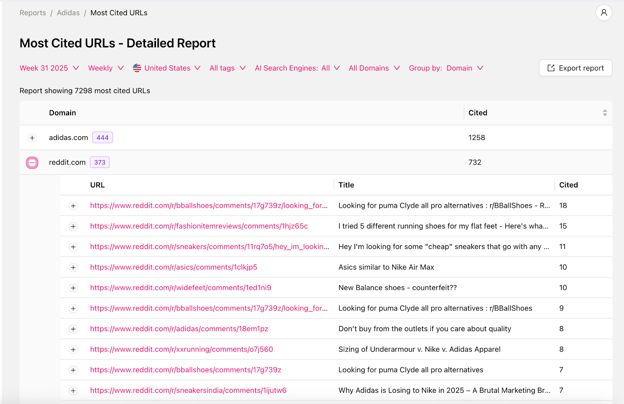Click the 1258 cited count for adidas.com
Image resolution: width=624 pixels, height=404 pixels.
point(477,138)
